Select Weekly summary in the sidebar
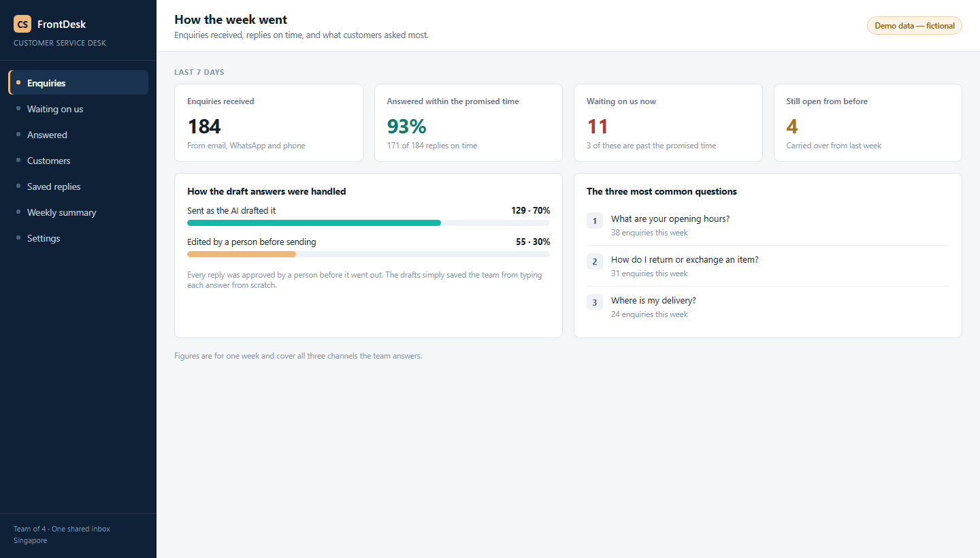 coord(78,212)
